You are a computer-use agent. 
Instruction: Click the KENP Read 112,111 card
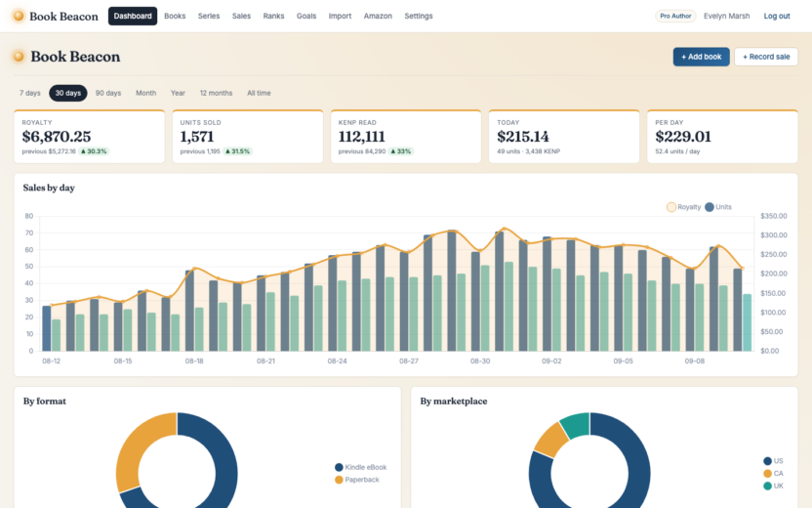(x=406, y=137)
